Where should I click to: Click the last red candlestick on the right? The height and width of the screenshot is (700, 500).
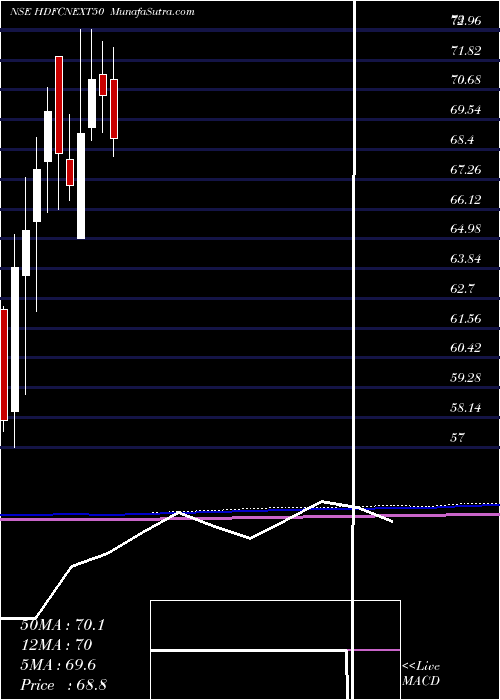tap(114, 109)
